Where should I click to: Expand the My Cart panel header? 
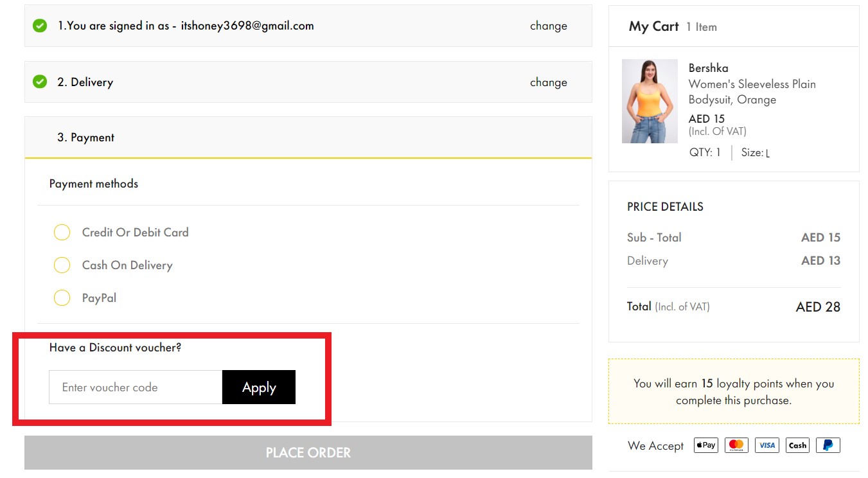point(653,26)
